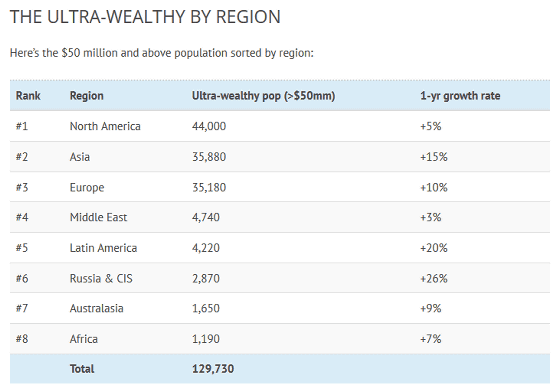Screen dimensions: 560x392
Task: Click the #8 rank cell
Action: [x=22, y=339]
